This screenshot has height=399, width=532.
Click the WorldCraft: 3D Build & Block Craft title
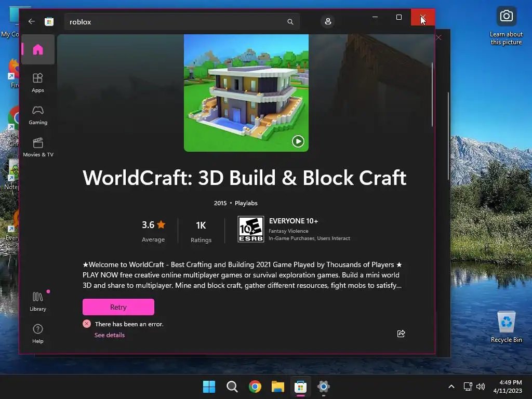click(244, 178)
